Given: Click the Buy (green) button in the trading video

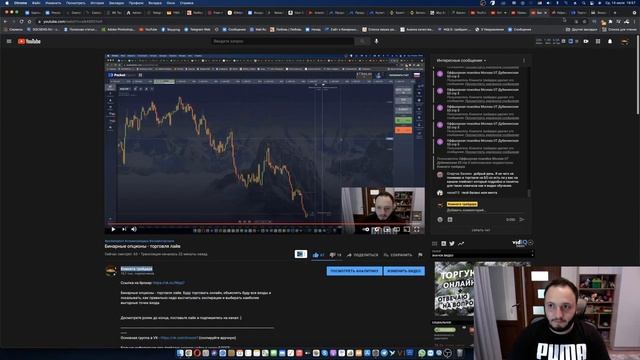Looking at the screenshot, I should 403,120.
